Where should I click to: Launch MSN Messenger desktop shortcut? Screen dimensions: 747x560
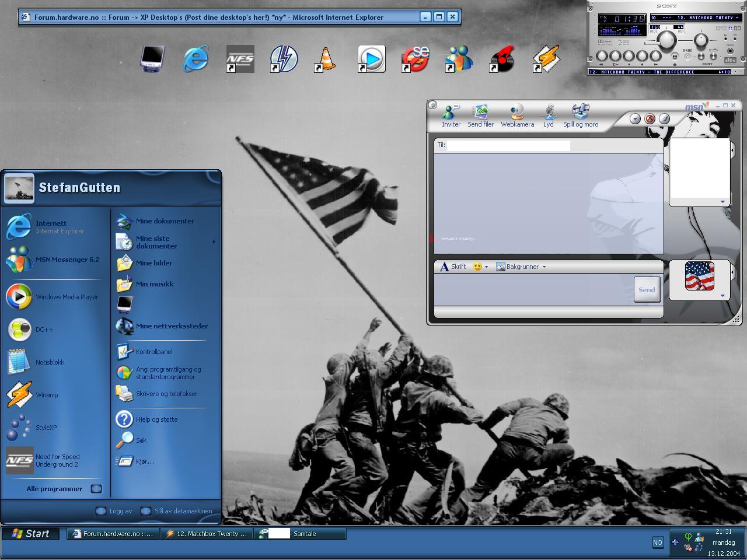click(x=459, y=59)
